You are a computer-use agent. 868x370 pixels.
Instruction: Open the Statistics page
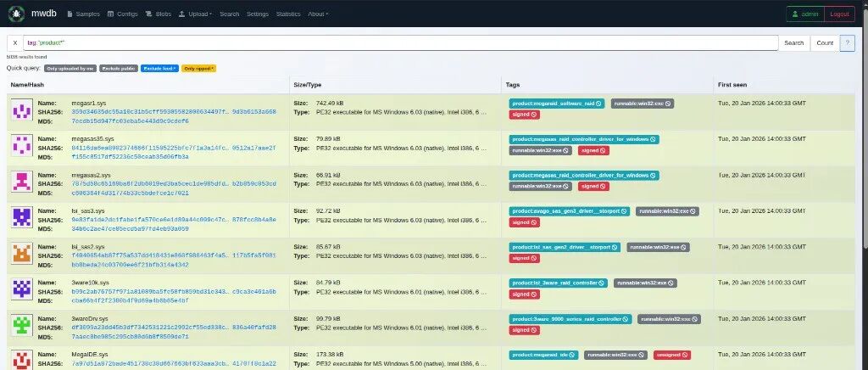coord(288,14)
